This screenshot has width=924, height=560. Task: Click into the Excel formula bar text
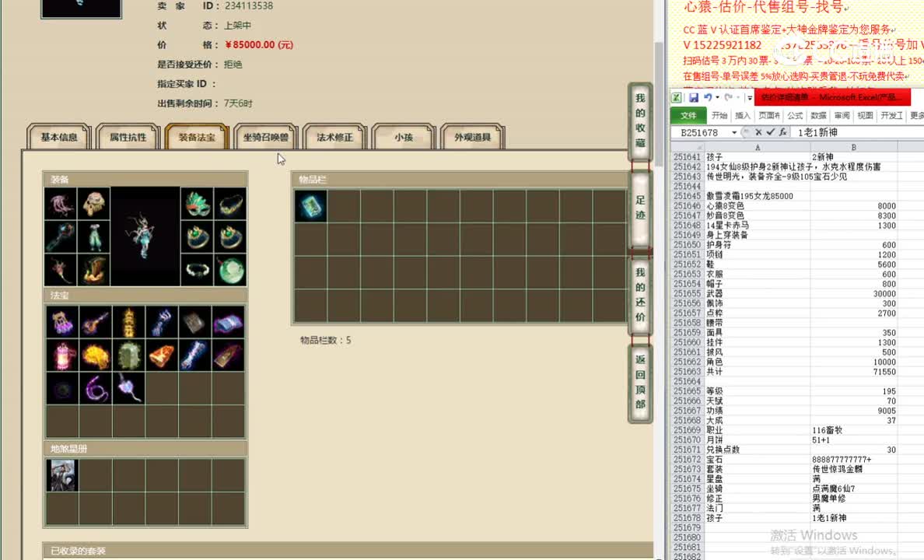click(x=858, y=133)
